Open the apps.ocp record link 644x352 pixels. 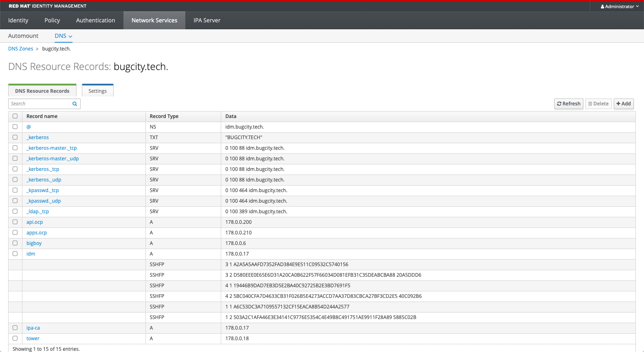37,233
